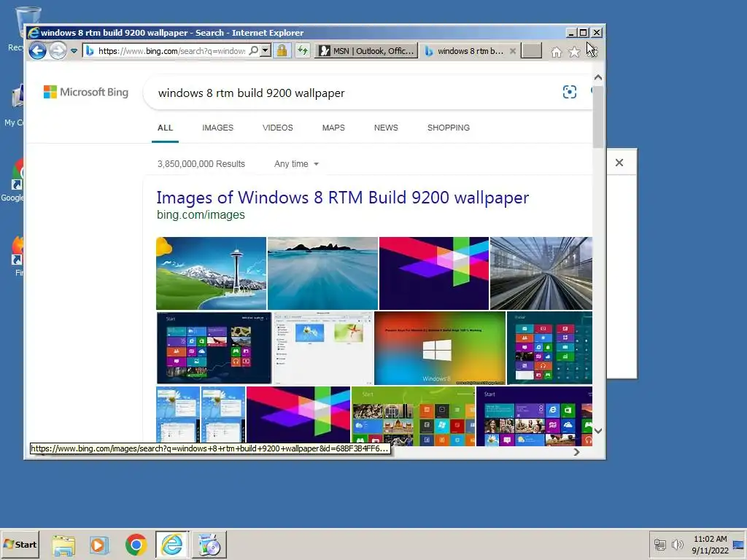Viewport: 747px width, 560px height.
Task: Select the ALL results tab
Action: coord(166,128)
